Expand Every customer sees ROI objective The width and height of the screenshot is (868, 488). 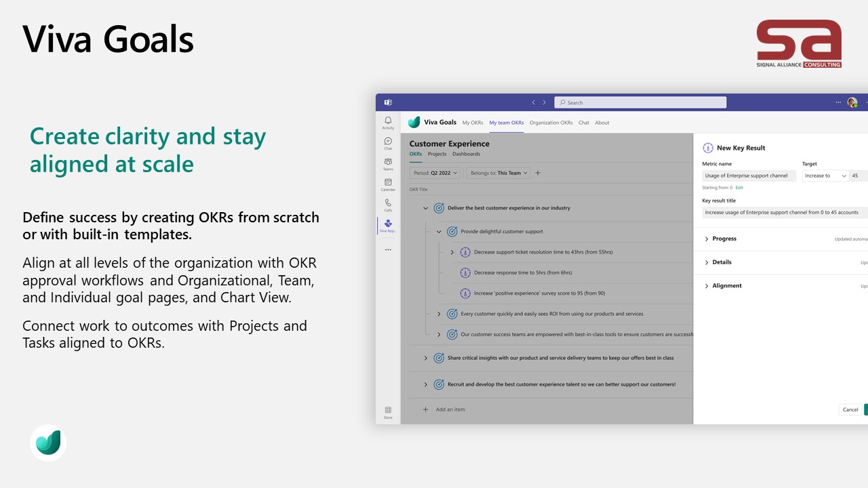click(x=439, y=314)
